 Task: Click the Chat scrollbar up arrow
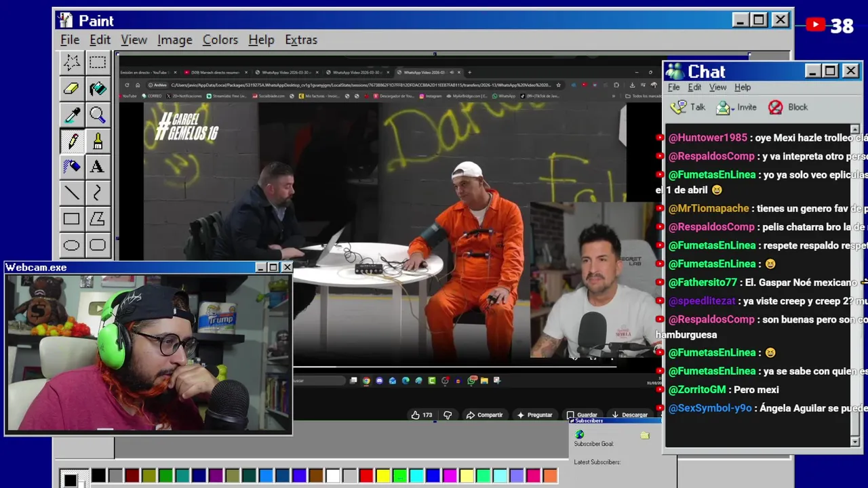pos(854,129)
